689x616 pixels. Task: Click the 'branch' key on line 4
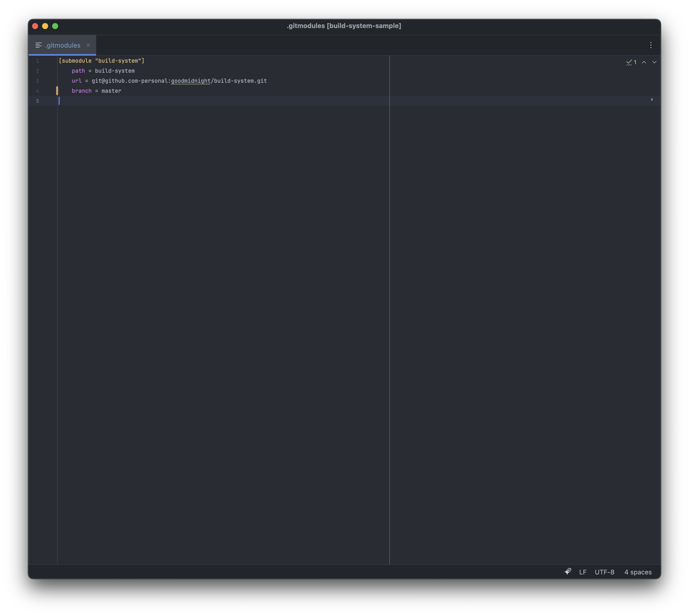tap(82, 91)
